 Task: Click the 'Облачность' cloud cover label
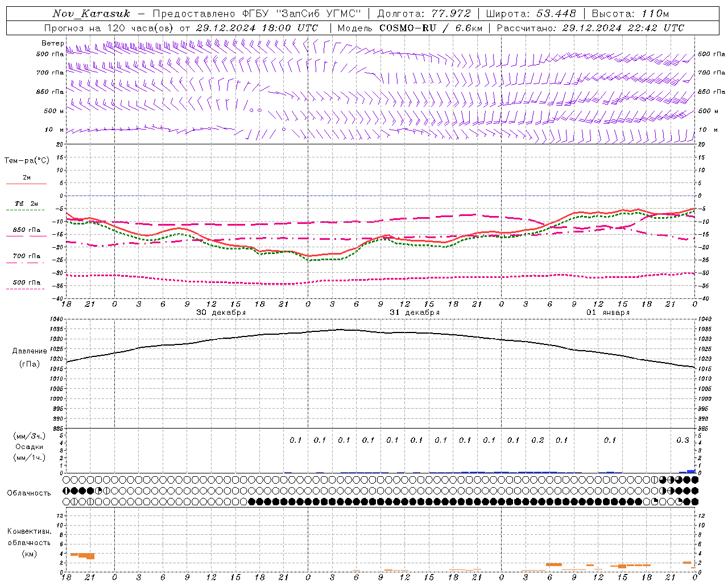click(29, 493)
